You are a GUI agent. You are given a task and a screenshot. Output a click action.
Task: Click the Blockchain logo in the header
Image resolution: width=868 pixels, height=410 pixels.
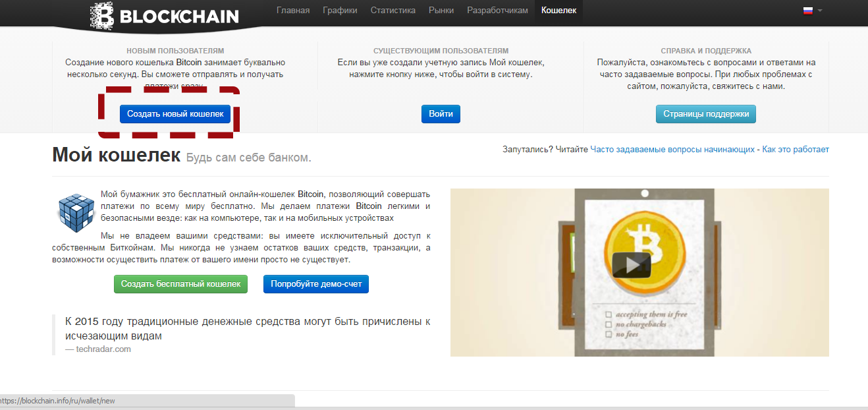[165, 16]
